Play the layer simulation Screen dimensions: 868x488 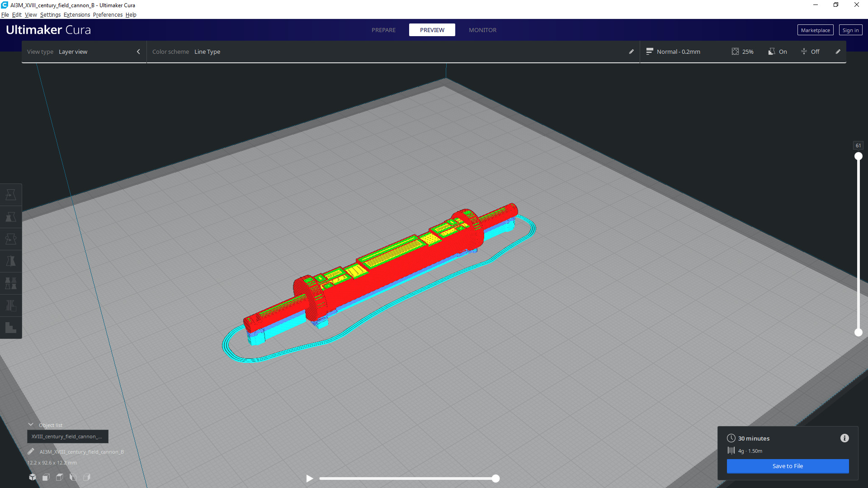pos(310,479)
